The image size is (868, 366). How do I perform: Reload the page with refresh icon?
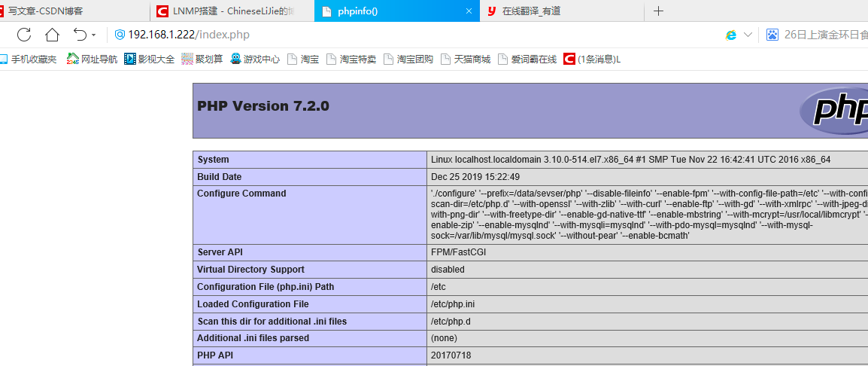click(24, 35)
